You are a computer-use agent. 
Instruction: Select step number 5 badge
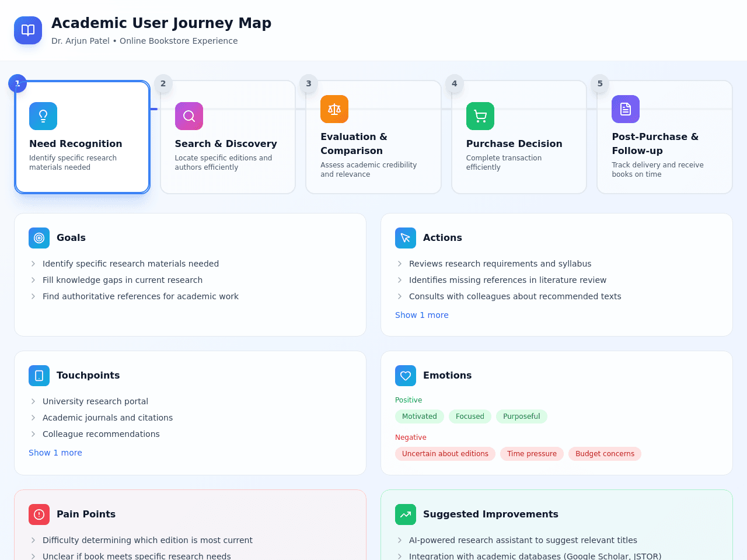tap(600, 83)
